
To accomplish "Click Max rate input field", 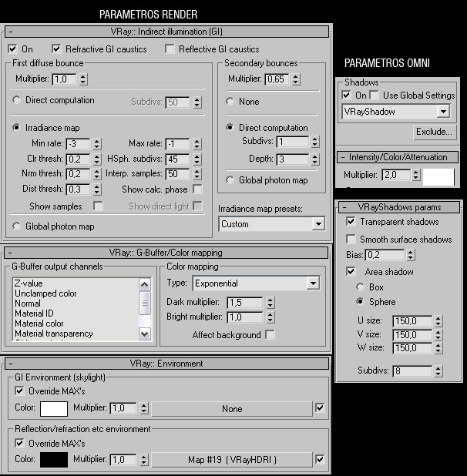I will click(x=178, y=143).
